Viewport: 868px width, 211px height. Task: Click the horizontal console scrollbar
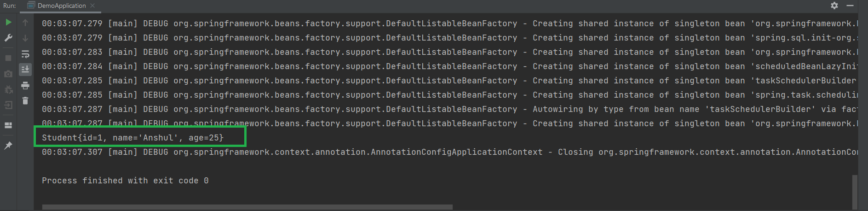(247, 207)
